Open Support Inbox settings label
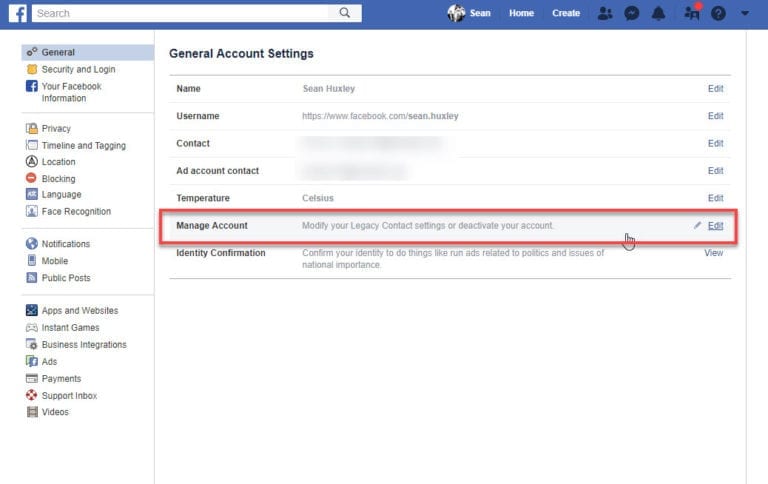Screen dimensions: 768x484 [70, 395]
